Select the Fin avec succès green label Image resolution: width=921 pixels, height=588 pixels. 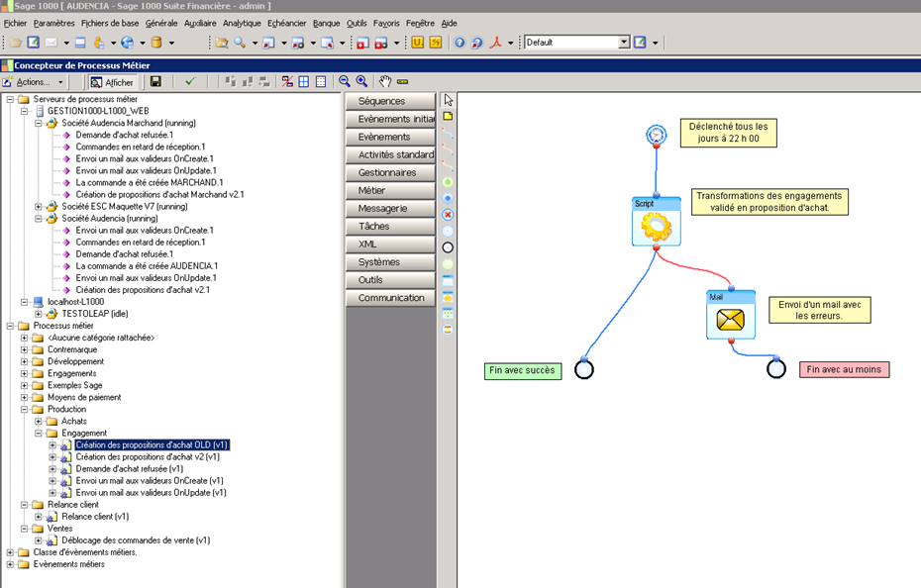pyautogui.click(x=523, y=370)
